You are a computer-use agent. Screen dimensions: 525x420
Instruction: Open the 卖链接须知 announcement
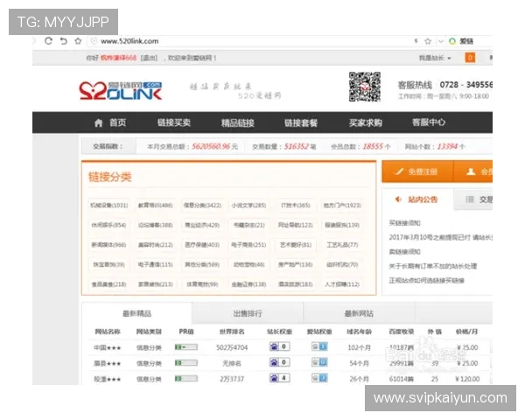point(404,252)
